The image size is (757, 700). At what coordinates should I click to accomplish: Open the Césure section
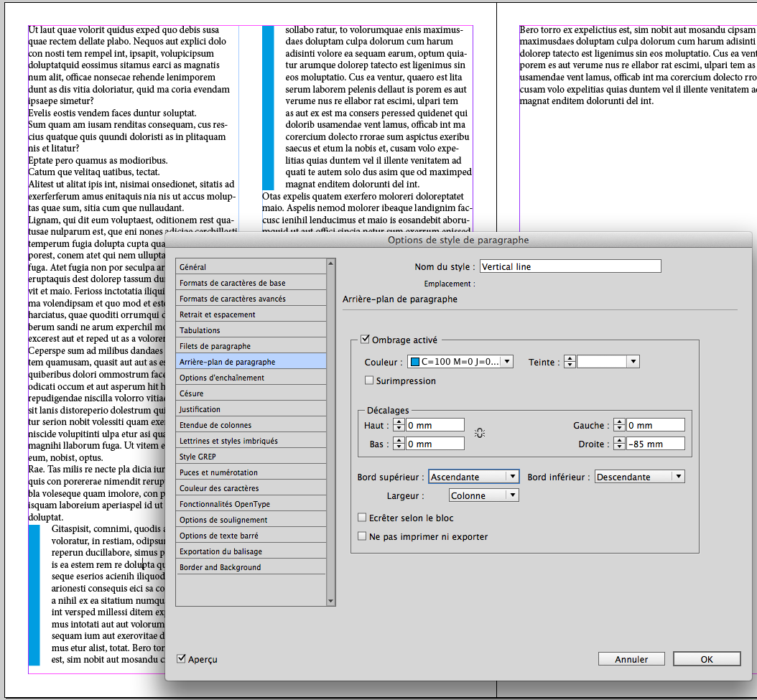point(251,393)
